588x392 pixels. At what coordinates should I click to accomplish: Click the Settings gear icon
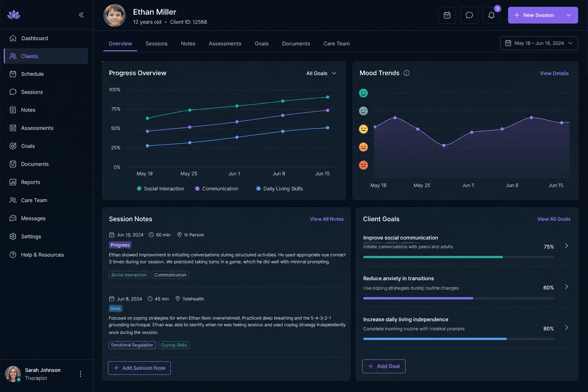coord(13,237)
